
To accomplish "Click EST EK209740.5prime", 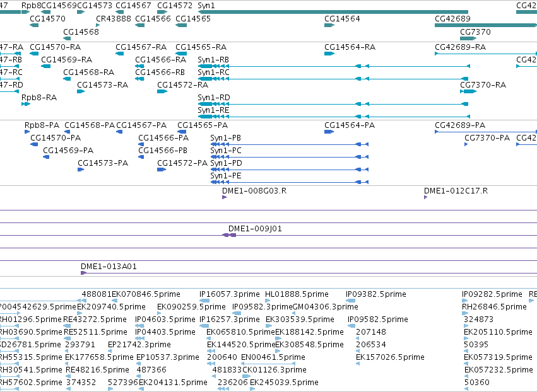I will (x=80, y=313).
